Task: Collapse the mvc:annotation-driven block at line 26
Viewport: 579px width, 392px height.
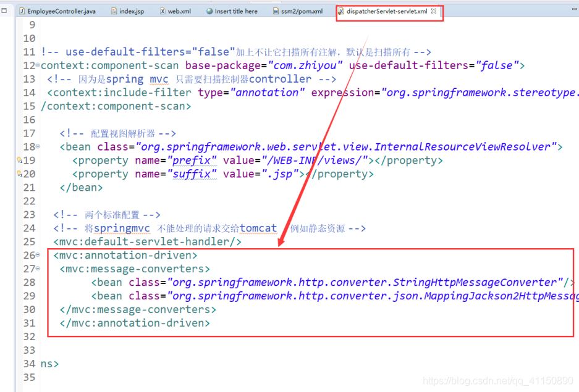Action: coord(38,255)
